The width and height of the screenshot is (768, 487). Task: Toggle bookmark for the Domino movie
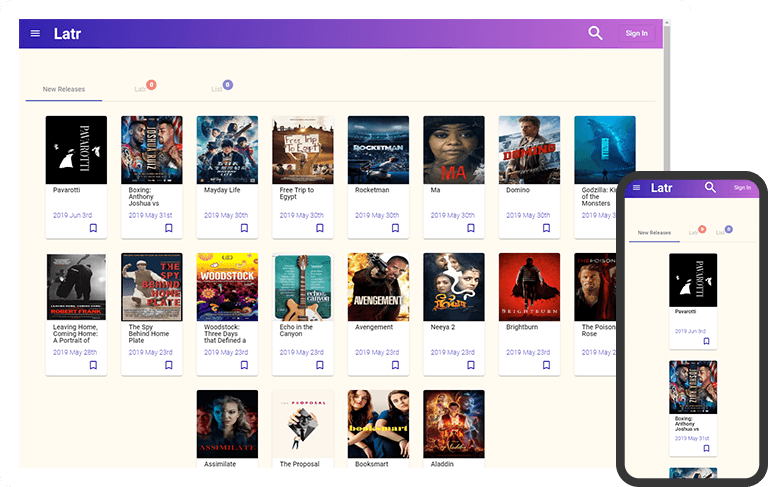coord(546,228)
